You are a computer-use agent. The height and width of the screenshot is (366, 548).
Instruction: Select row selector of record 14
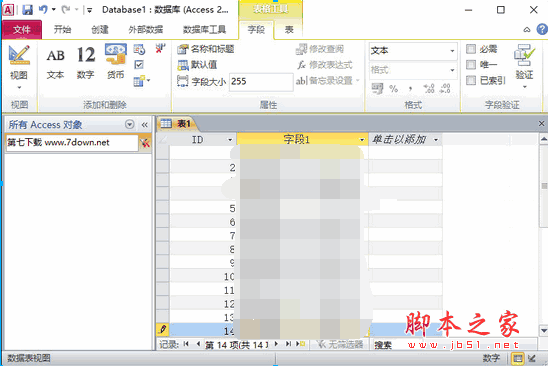click(163, 330)
